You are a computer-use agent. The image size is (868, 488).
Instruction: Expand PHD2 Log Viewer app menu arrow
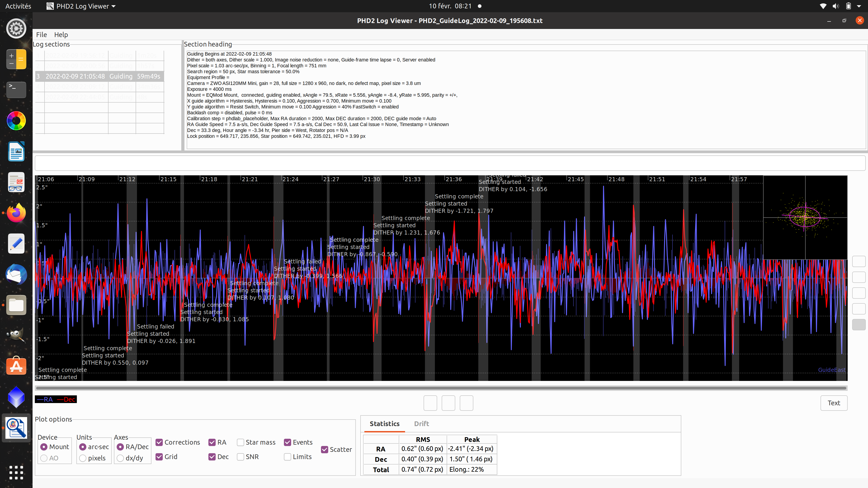[x=113, y=6]
